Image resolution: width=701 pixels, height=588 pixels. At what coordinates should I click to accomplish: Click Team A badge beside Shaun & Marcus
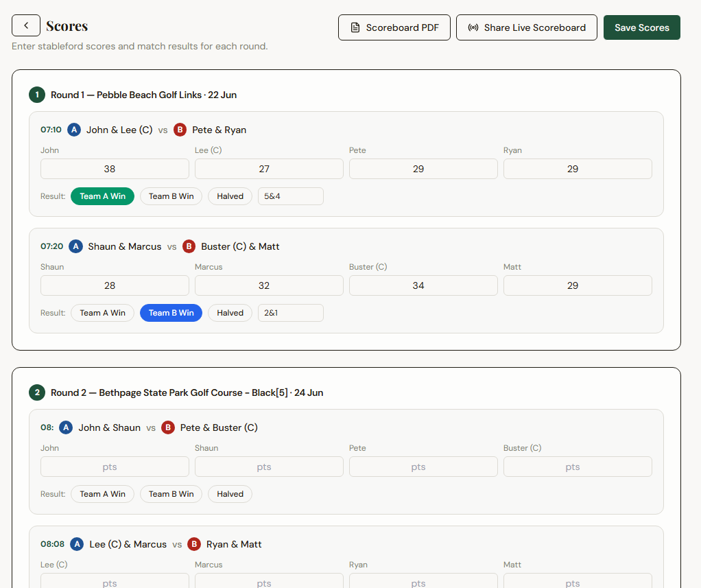[76, 246]
